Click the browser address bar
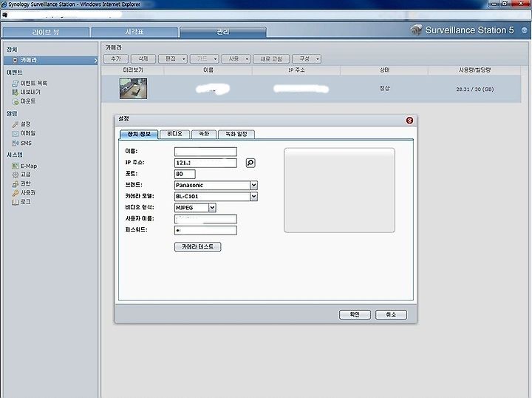The image size is (532, 398). point(265,15)
